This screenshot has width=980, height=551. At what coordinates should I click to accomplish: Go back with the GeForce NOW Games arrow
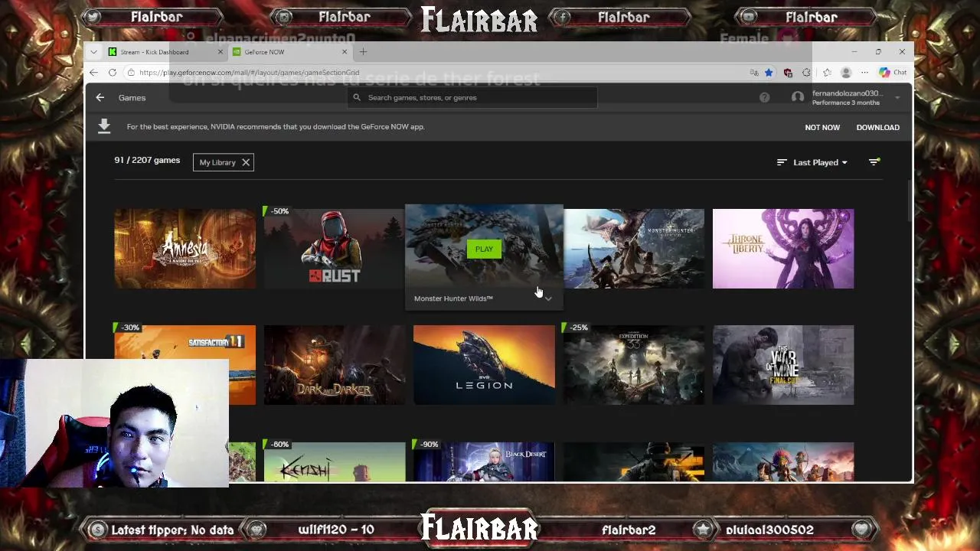point(100,97)
